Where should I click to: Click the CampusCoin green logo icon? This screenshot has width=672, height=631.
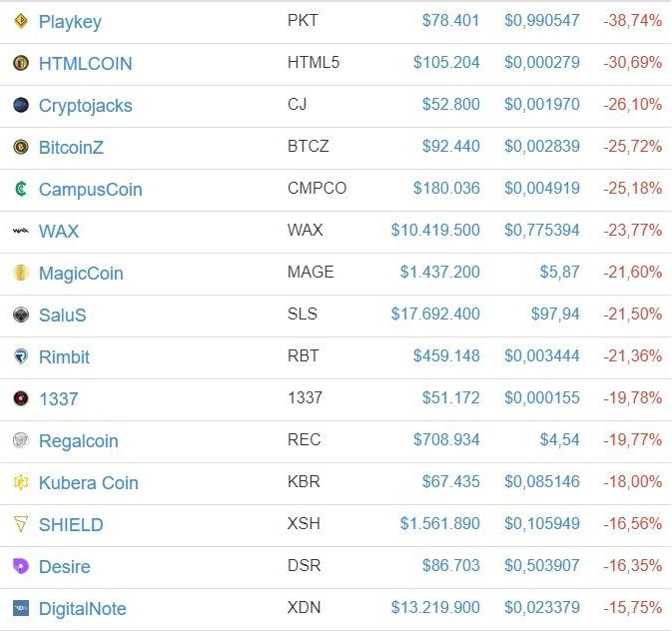[x=21, y=189]
